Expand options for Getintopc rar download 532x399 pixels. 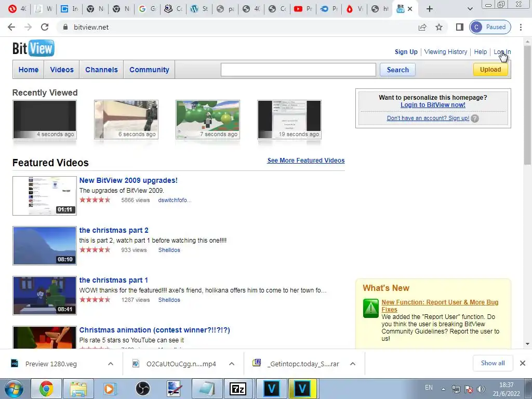tap(353, 364)
